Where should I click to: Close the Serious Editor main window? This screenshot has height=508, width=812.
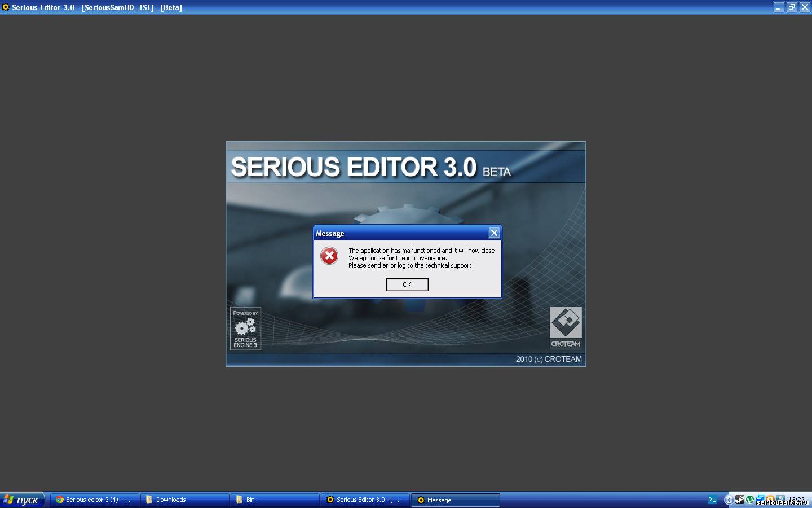click(x=805, y=7)
